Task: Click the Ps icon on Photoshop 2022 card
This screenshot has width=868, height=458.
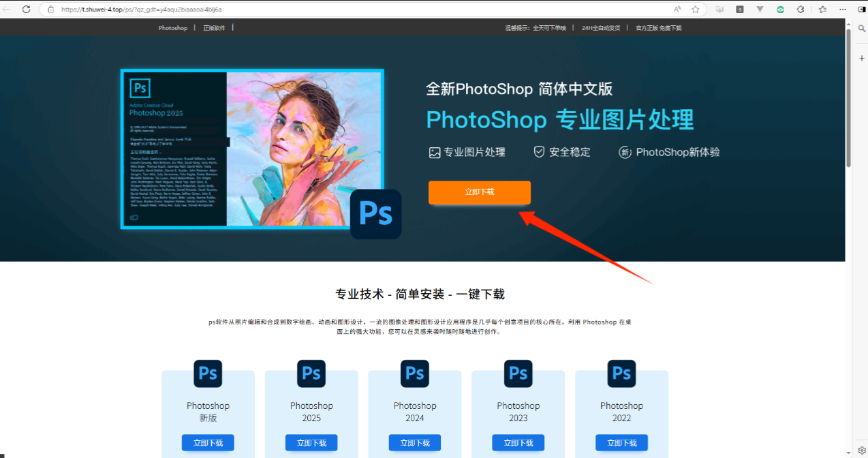Action: pos(622,373)
